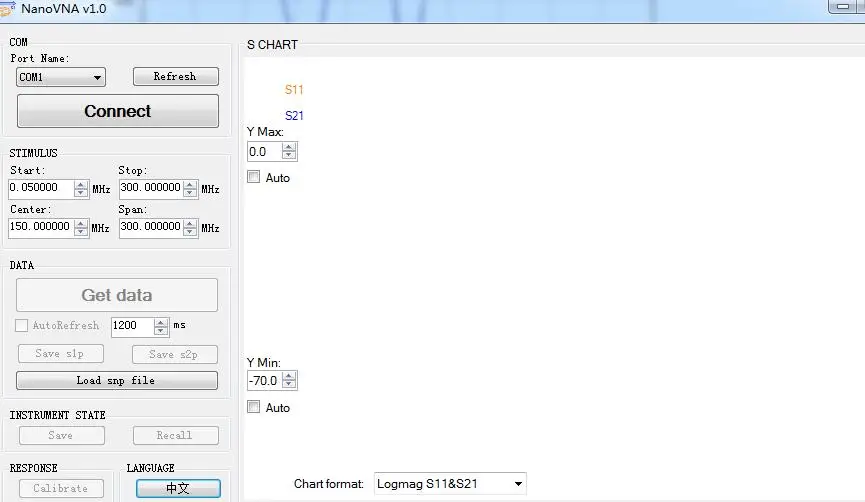Increase Stop frequency with up arrow
This screenshot has width=865, height=502.
pyautogui.click(x=190, y=184)
